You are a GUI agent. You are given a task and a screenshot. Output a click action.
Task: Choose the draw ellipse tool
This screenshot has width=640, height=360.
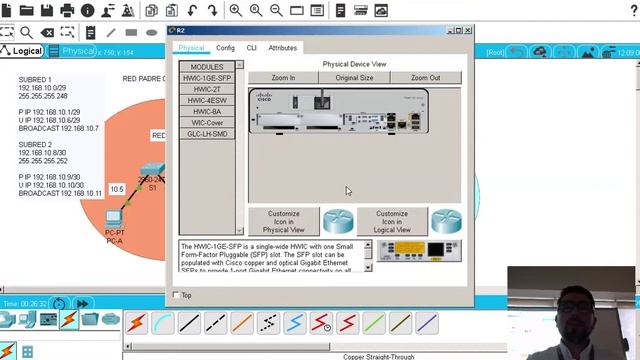[151, 32]
